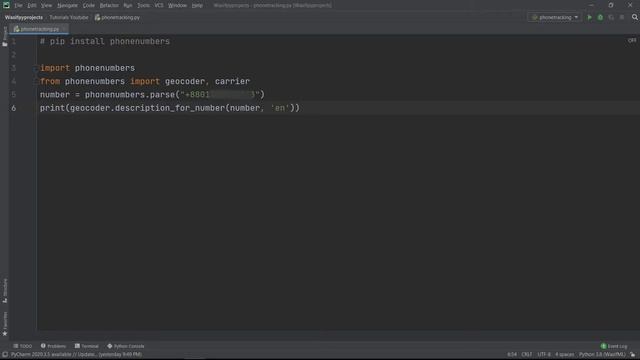The height and width of the screenshot is (360, 640).
Task: Click the pip install phonenumbers comment line
Action: click(105, 41)
